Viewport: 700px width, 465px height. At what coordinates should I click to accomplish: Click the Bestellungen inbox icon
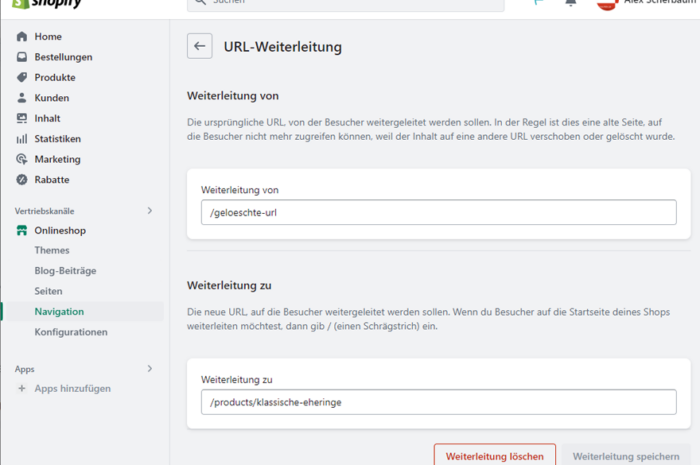[22, 57]
